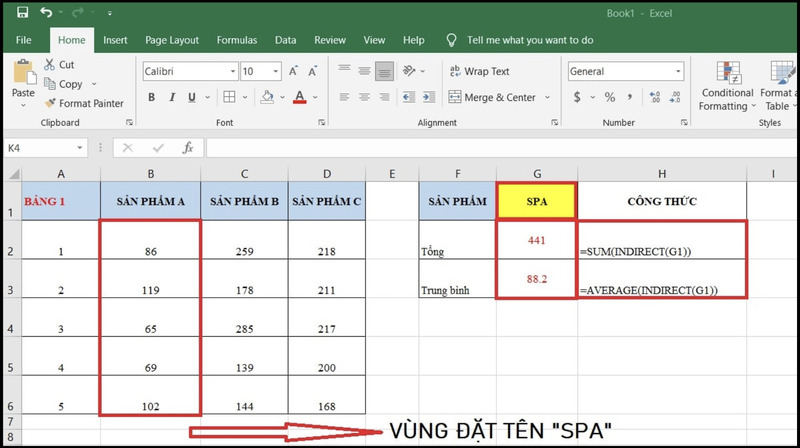The width and height of the screenshot is (800, 448).
Task: Click the Insert Function fx icon
Action: click(188, 148)
